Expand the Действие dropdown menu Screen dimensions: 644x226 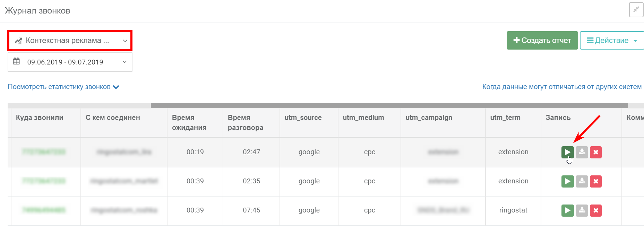tap(612, 41)
